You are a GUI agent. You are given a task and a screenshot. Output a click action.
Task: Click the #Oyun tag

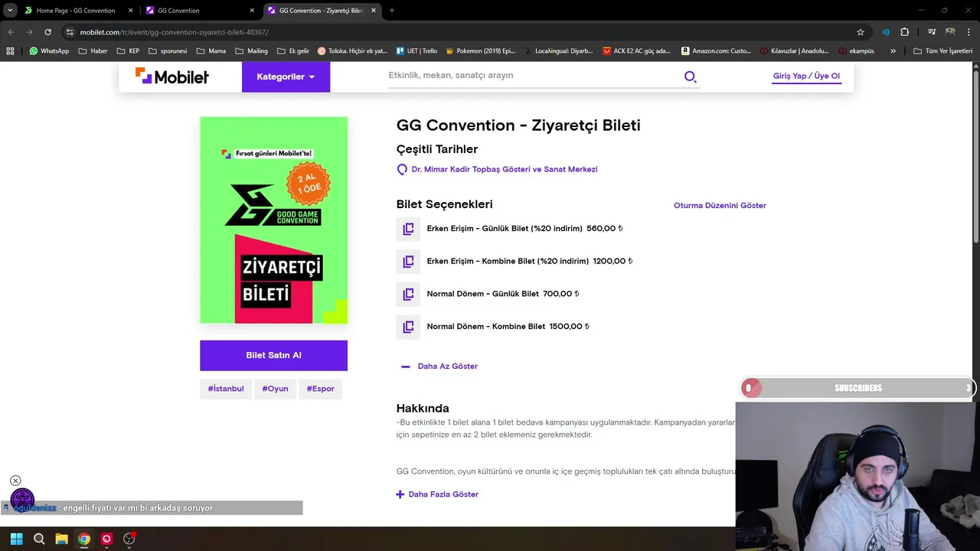point(275,389)
